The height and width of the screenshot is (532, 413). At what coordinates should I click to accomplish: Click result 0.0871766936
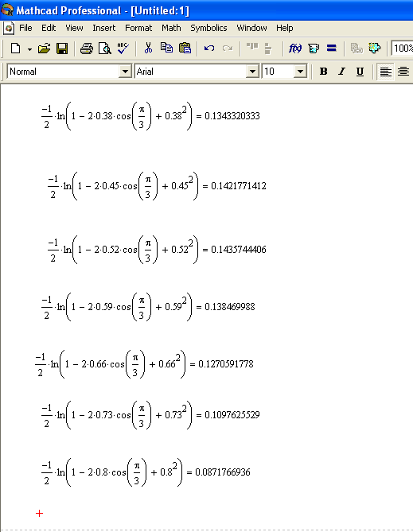click(223, 472)
